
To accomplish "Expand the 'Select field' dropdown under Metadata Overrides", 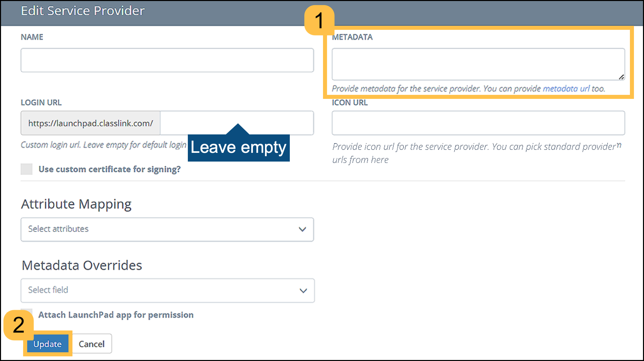I will tap(167, 290).
